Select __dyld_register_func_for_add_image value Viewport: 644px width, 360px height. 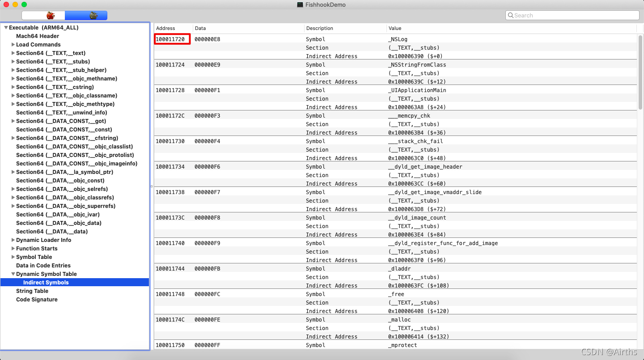click(443, 243)
